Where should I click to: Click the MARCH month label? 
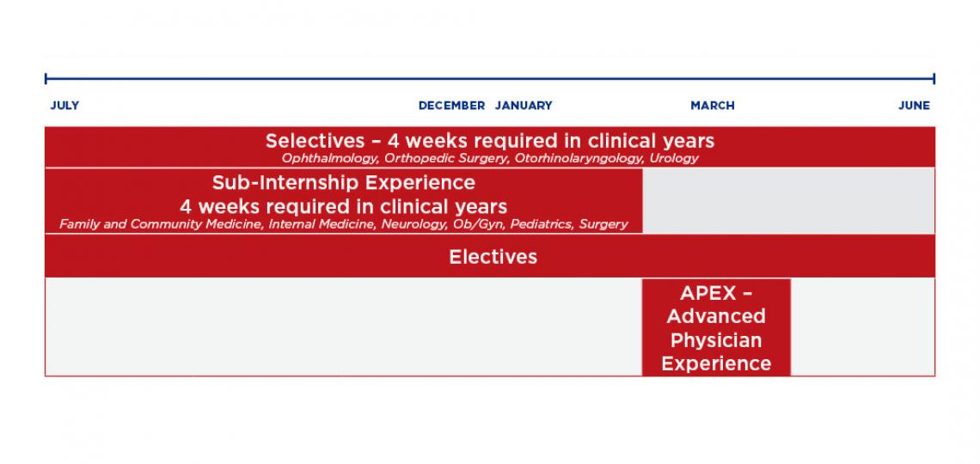coord(713,106)
